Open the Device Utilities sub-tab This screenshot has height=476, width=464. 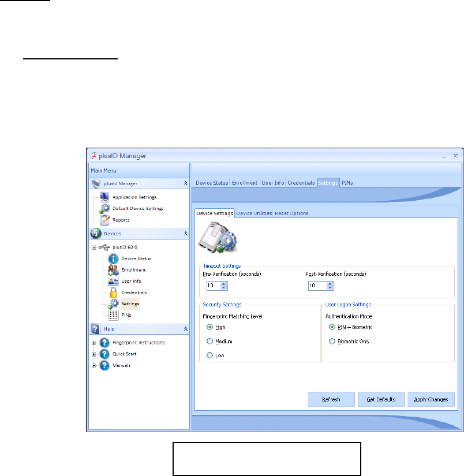coord(254,213)
